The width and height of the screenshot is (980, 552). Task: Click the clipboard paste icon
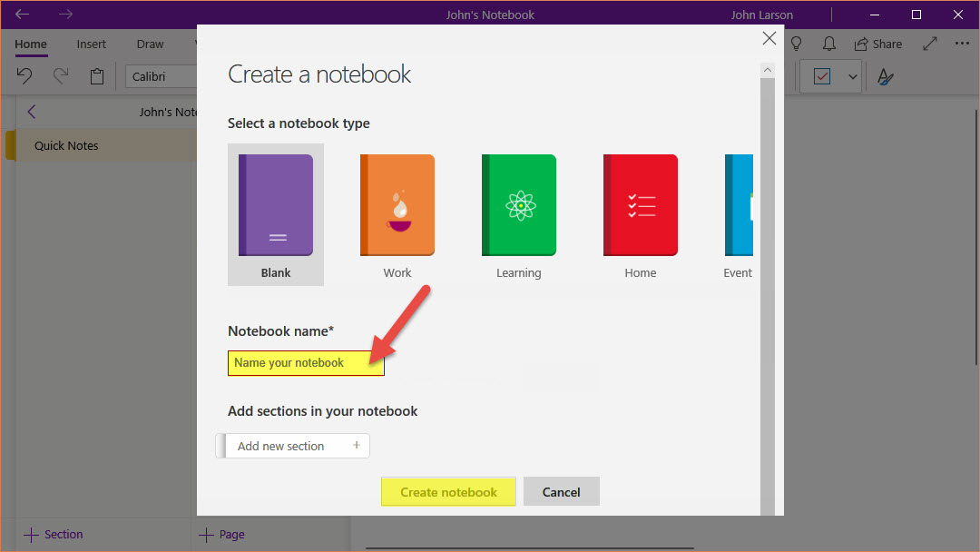(x=96, y=76)
